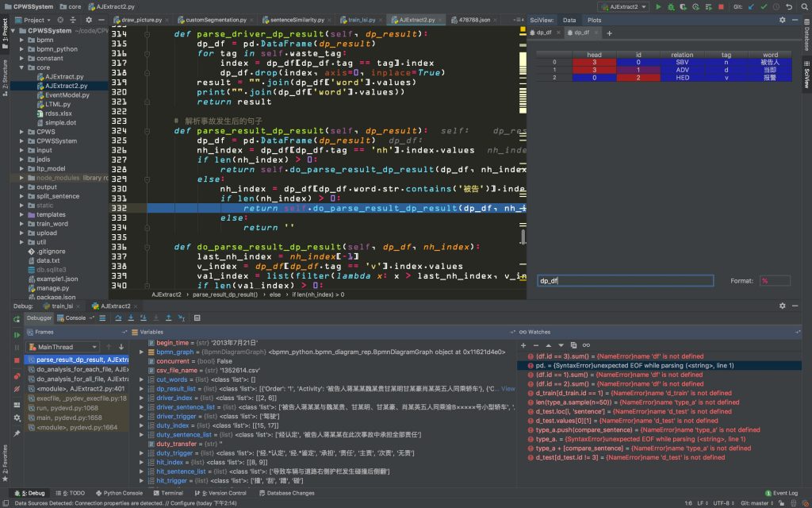Screen dimensions: 812x508
Task: Open the 9: Version Control tool window
Action: coord(220,493)
